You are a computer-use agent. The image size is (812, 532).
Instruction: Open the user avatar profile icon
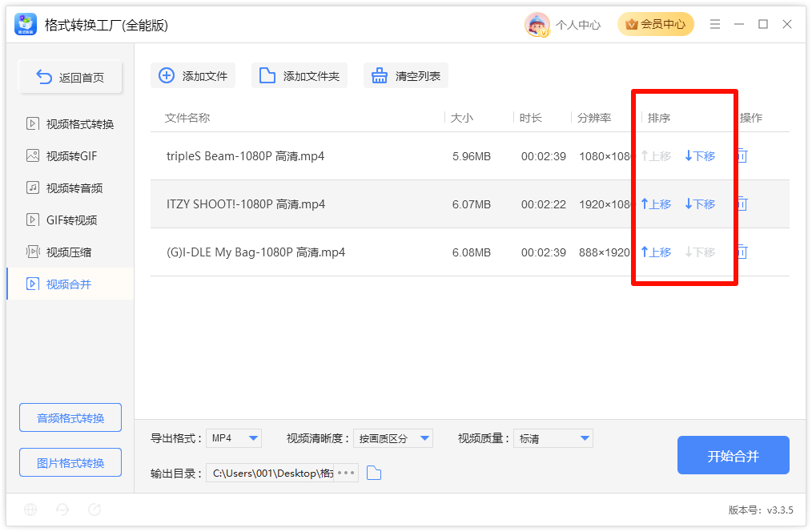[537, 24]
